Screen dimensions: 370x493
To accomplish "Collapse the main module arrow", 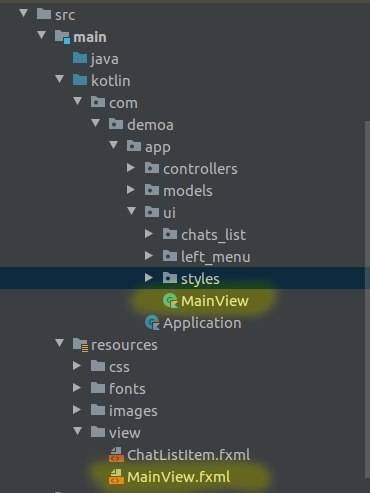I will point(42,35).
